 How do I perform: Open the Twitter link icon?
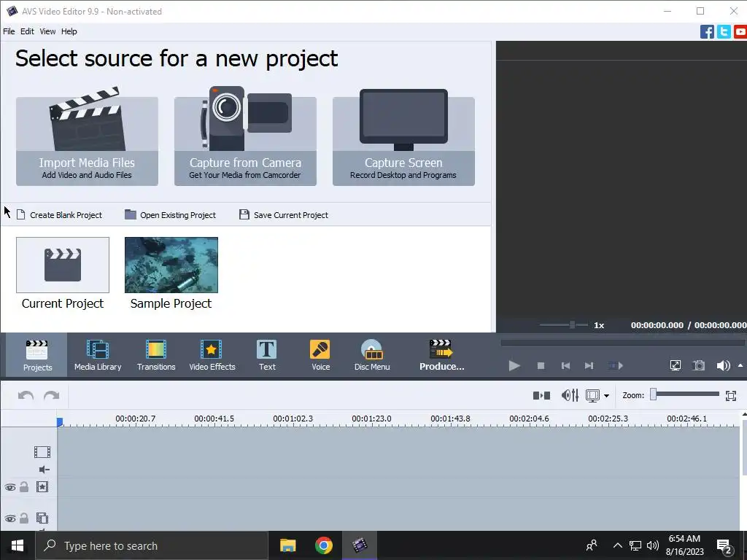click(x=724, y=32)
